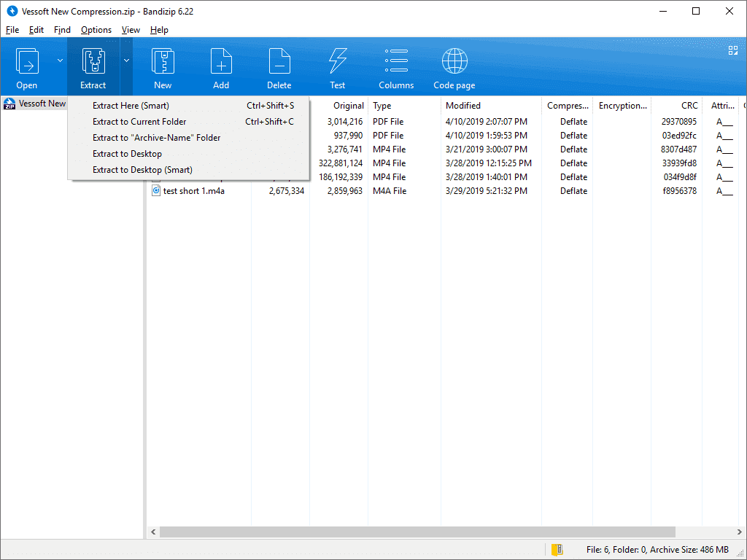Open the Options menu
Screen dimensions: 747x560
96,29
